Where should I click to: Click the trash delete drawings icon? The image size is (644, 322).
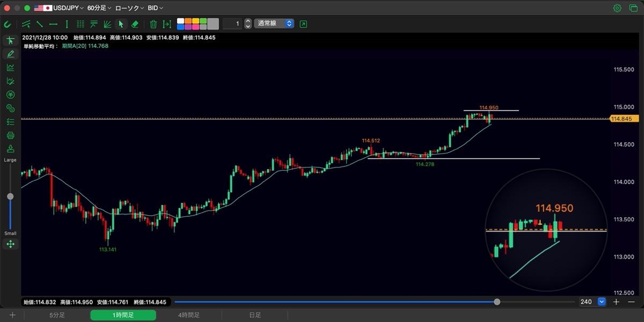(153, 24)
